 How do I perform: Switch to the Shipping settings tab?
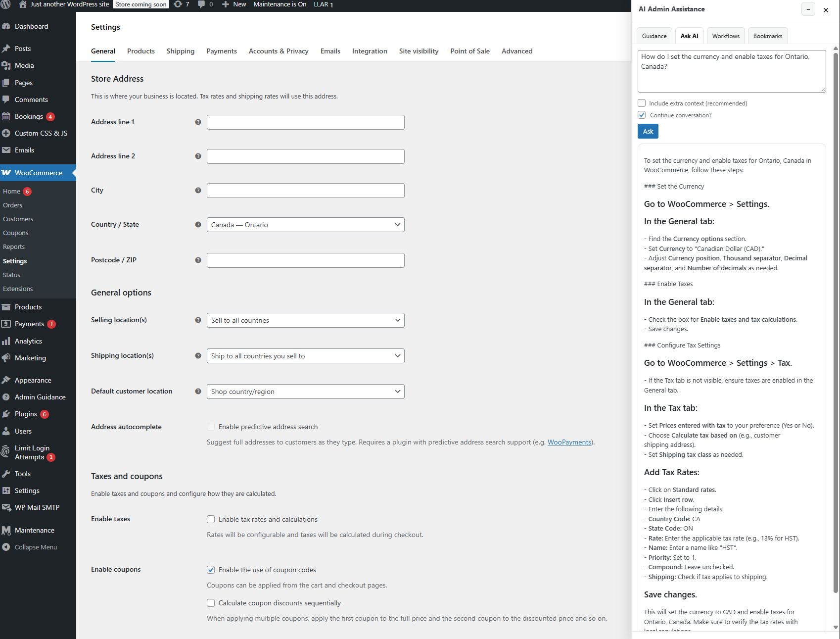(x=181, y=51)
